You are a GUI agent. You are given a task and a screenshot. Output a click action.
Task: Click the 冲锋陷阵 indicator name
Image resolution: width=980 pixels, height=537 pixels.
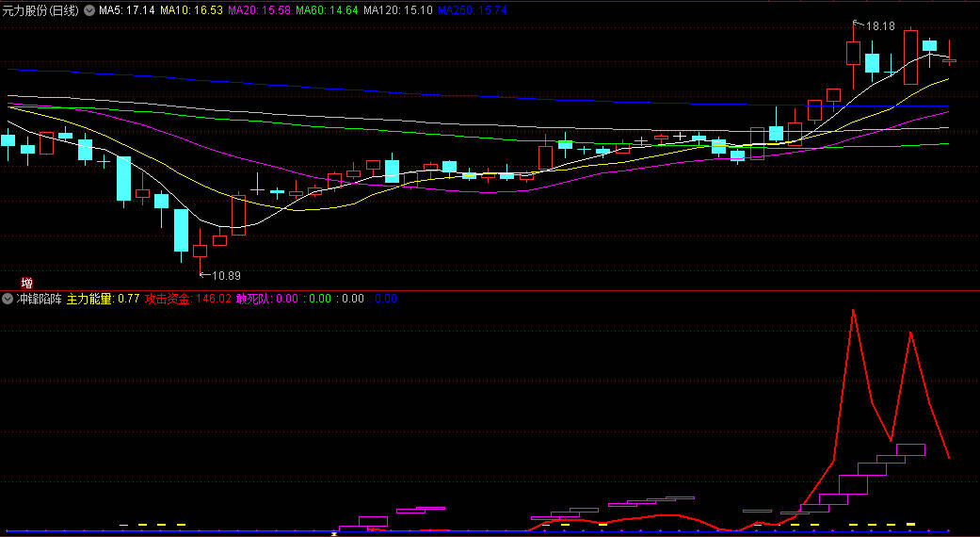coord(39,299)
